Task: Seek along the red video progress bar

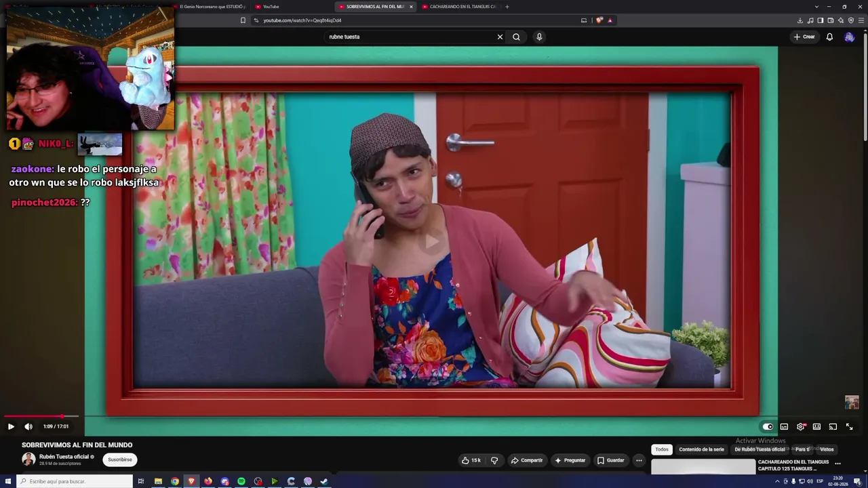Action: (x=41, y=416)
